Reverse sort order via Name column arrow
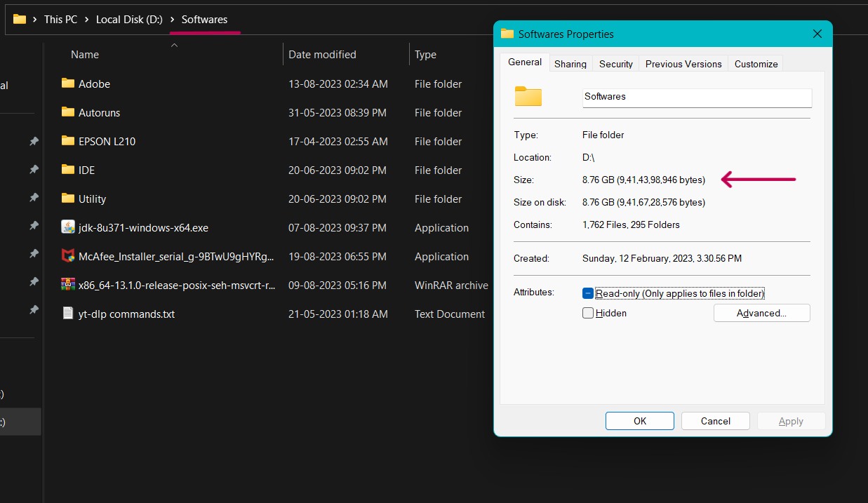868x503 pixels. 174,43
